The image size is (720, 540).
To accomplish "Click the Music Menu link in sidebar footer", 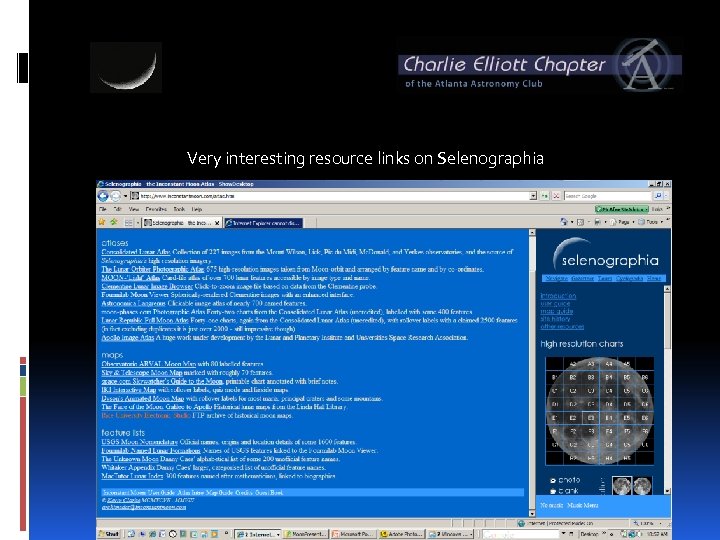I will pos(583,505).
